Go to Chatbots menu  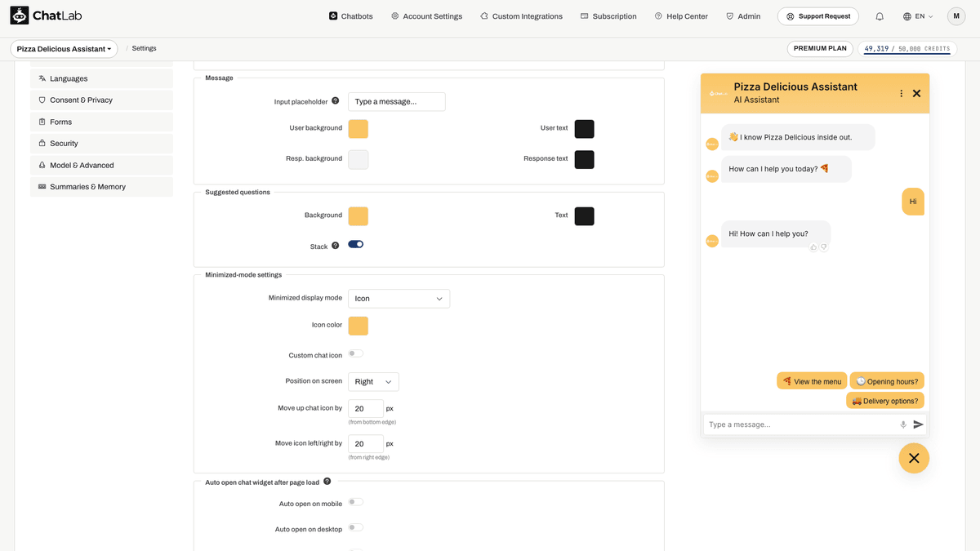[350, 16]
